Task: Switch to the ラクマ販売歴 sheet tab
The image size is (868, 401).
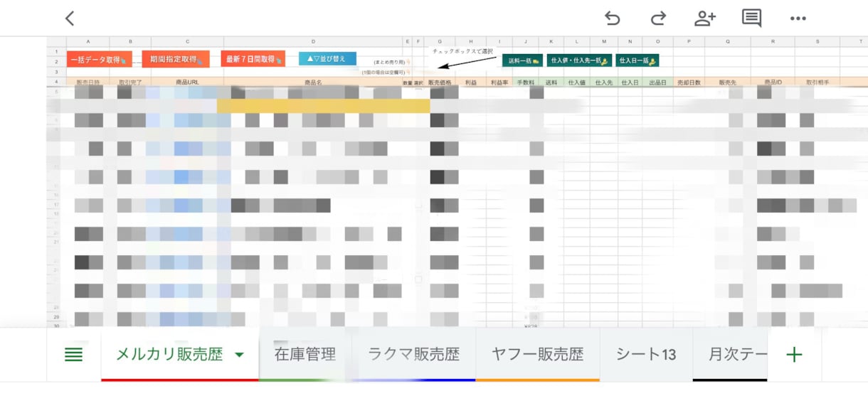Action: coord(413,354)
